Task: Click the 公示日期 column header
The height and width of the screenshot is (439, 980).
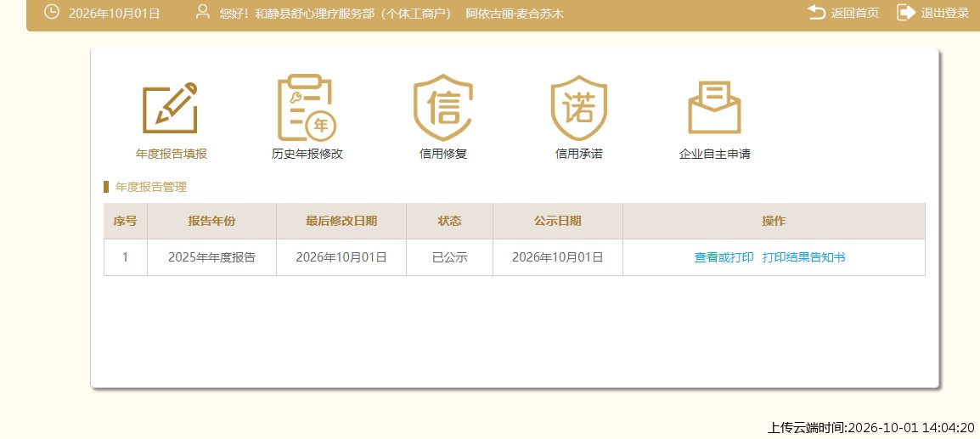Action: coord(557,222)
